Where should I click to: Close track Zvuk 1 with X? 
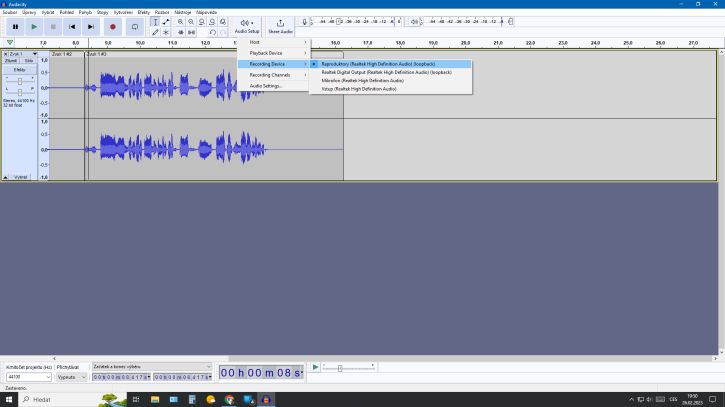click(x=6, y=54)
